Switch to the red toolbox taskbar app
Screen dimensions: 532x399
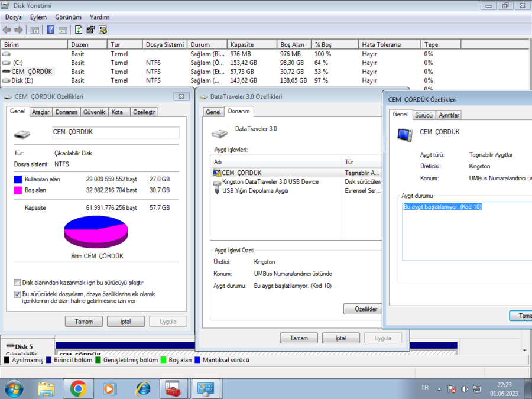point(173,389)
